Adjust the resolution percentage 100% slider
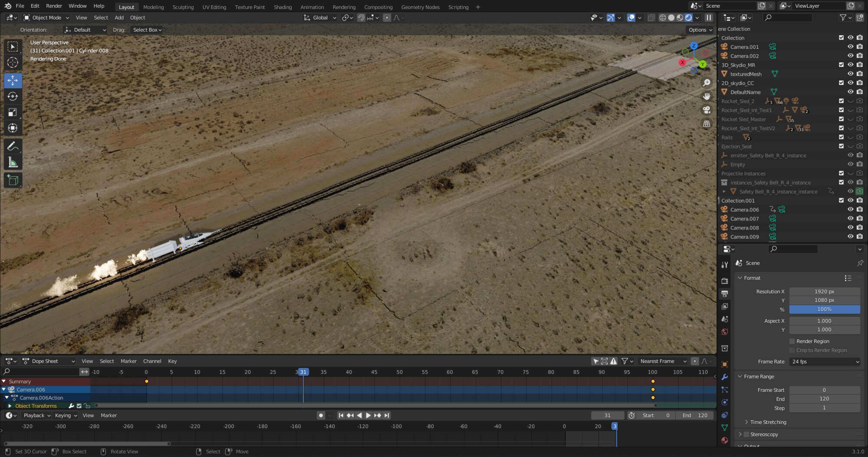Viewport: 868px width, 457px height. [x=825, y=309]
